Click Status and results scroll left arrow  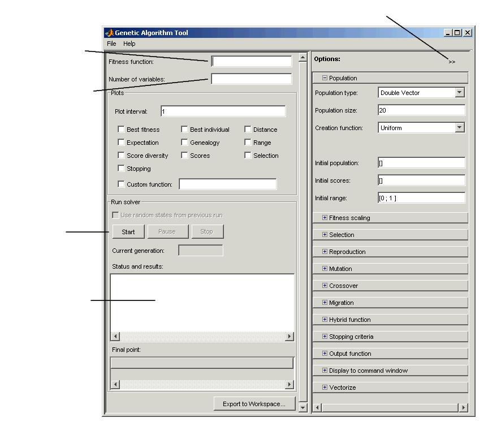(115, 336)
